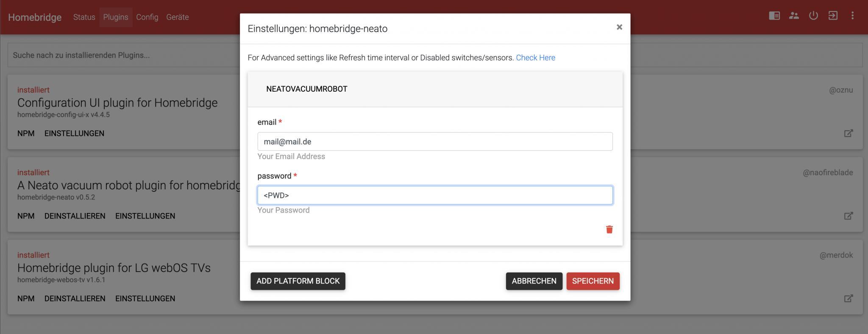Image resolution: width=868 pixels, height=334 pixels.
Task: Open the users management icon
Action: (794, 16)
